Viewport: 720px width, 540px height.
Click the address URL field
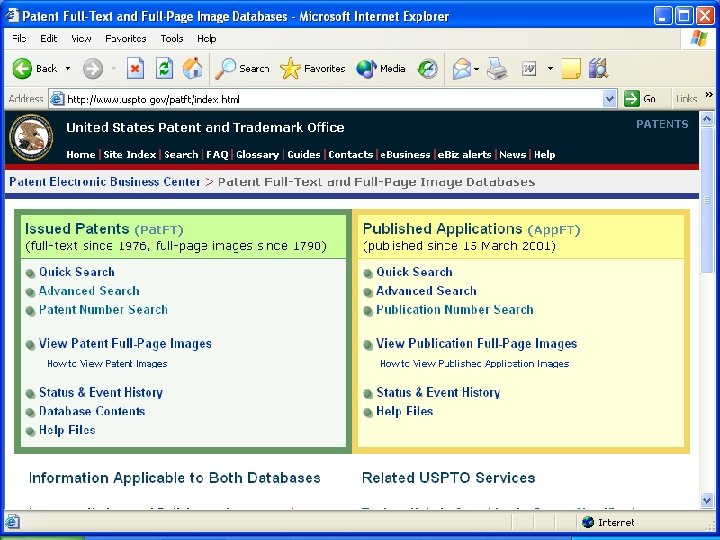point(333,99)
